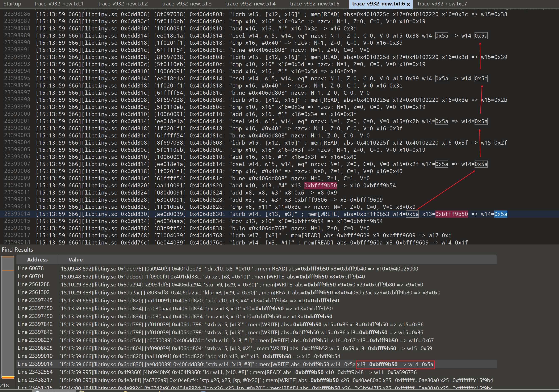Click "b.lo #0x406dd768" on line 23399016

pyautogui.click(x=259, y=228)
